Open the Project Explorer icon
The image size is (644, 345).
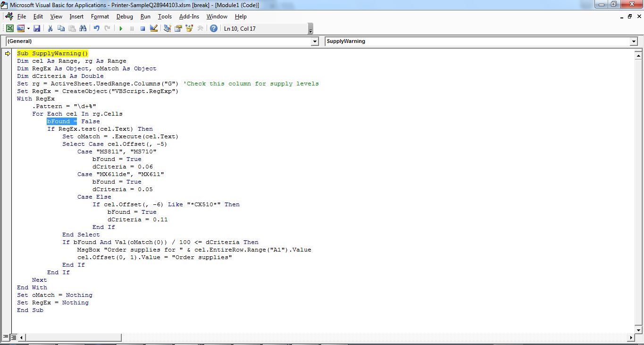(167, 28)
